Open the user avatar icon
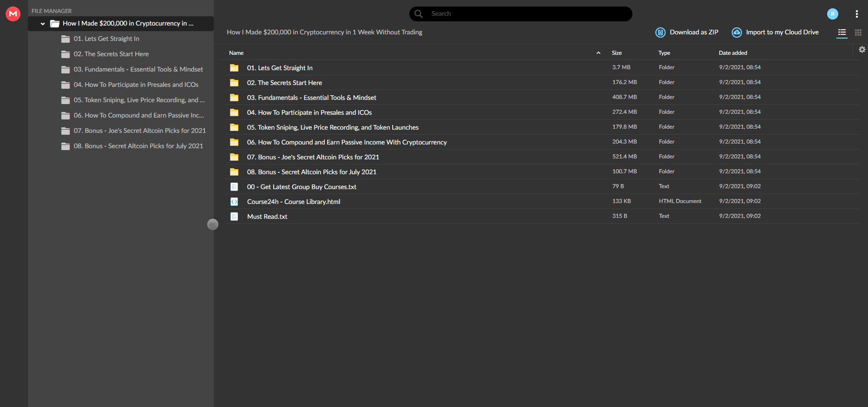Image resolution: width=868 pixels, height=407 pixels. point(833,14)
